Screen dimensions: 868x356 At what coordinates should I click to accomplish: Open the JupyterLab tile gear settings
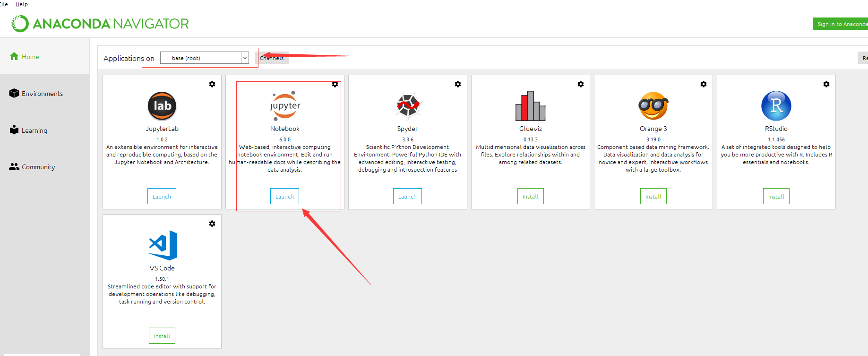[x=212, y=84]
